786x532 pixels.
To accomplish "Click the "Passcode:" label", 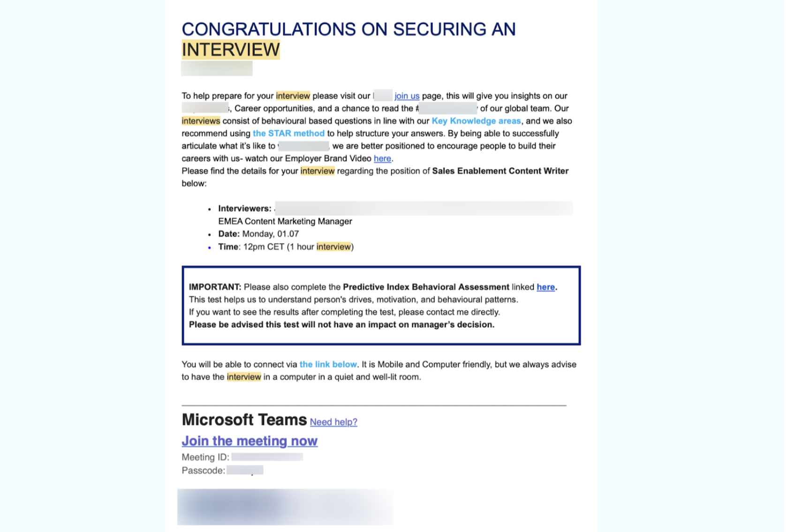I will pyautogui.click(x=203, y=471).
